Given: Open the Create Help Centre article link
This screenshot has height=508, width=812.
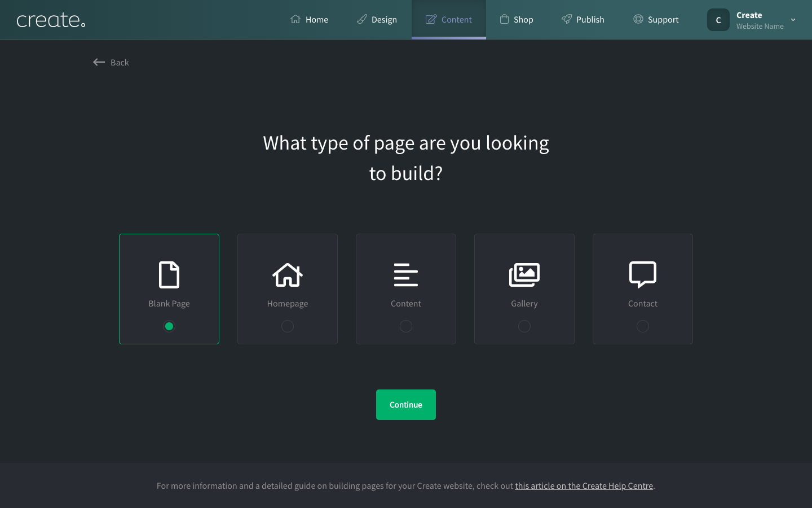Looking at the screenshot, I should [x=584, y=486].
